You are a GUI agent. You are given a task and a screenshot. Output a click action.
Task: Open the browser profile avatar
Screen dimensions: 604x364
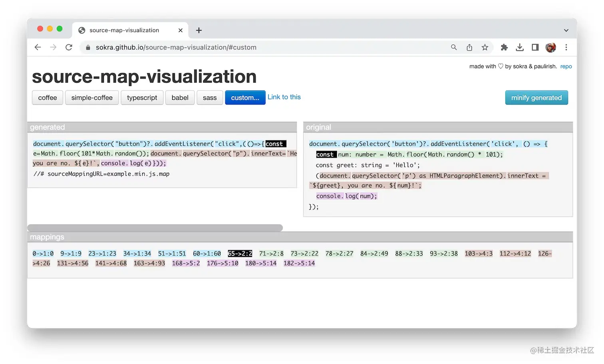(550, 47)
